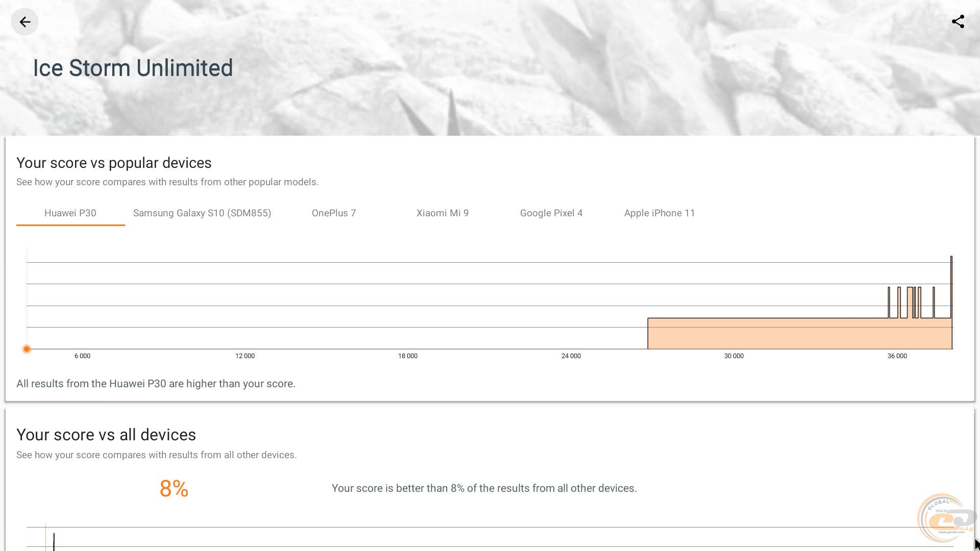The width and height of the screenshot is (980, 551).
Task: Click the 6 000 axis label
Action: click(x=82, y=356)
